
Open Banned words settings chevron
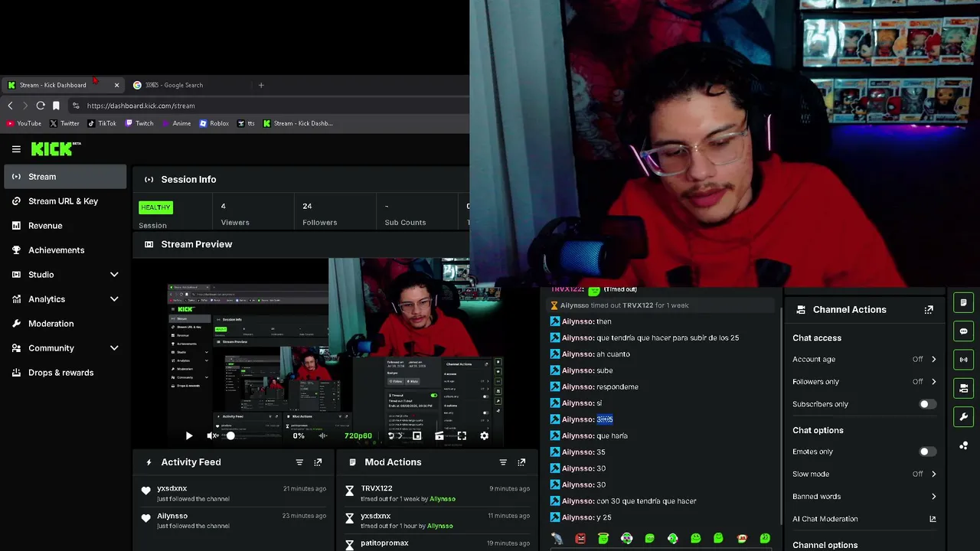pos(933,497)
